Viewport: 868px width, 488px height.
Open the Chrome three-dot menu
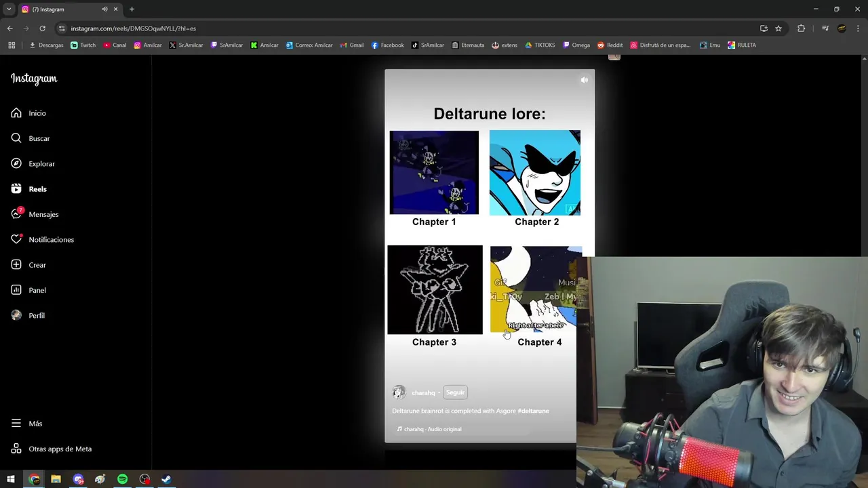point(857,28)
